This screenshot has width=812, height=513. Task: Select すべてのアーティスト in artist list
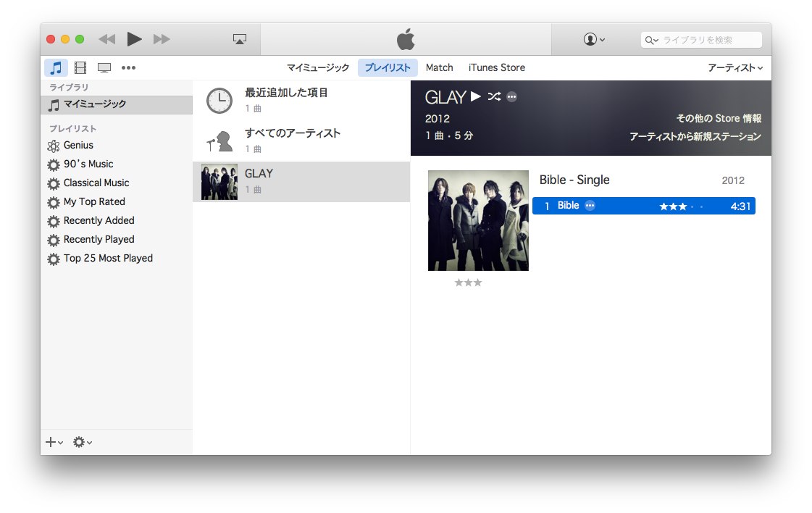(x=301, y=141)
